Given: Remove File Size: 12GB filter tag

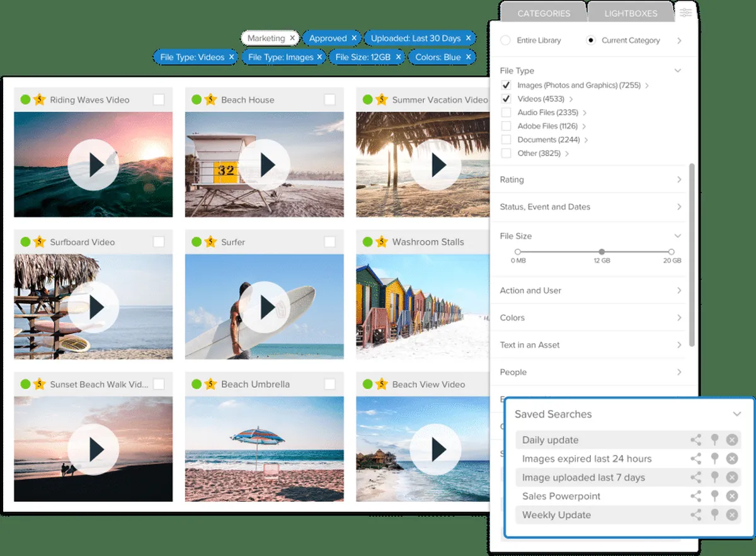Looking at the screenshot, I should 398,57.
